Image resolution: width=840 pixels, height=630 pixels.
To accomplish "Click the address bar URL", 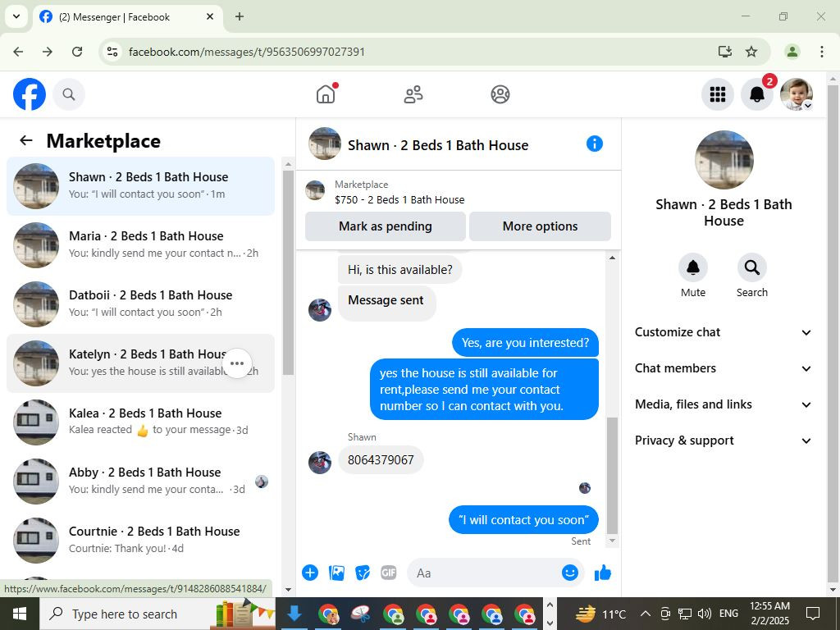I will (246, 52).
